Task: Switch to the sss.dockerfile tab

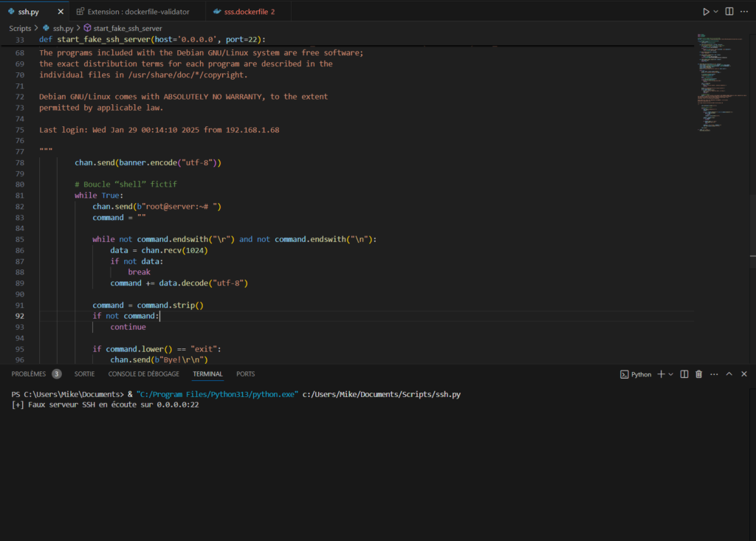Action: coord(249,12)
